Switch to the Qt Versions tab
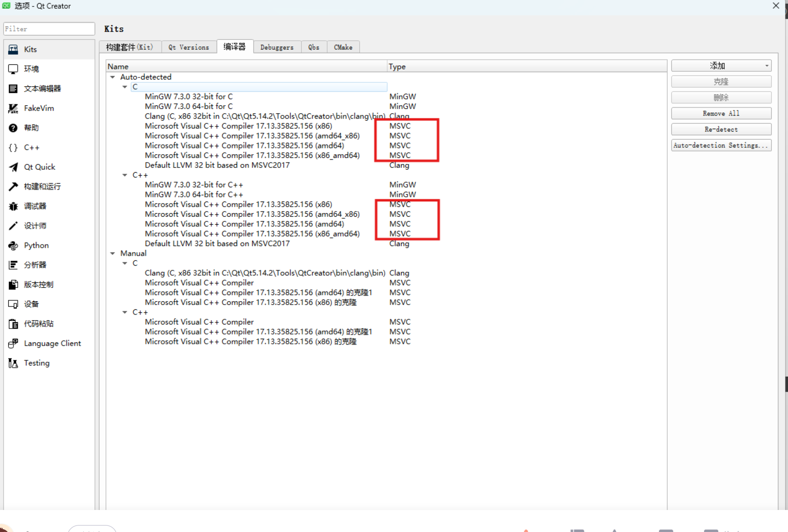This screenshot has height=532, width=788. [x=188, y=47]
